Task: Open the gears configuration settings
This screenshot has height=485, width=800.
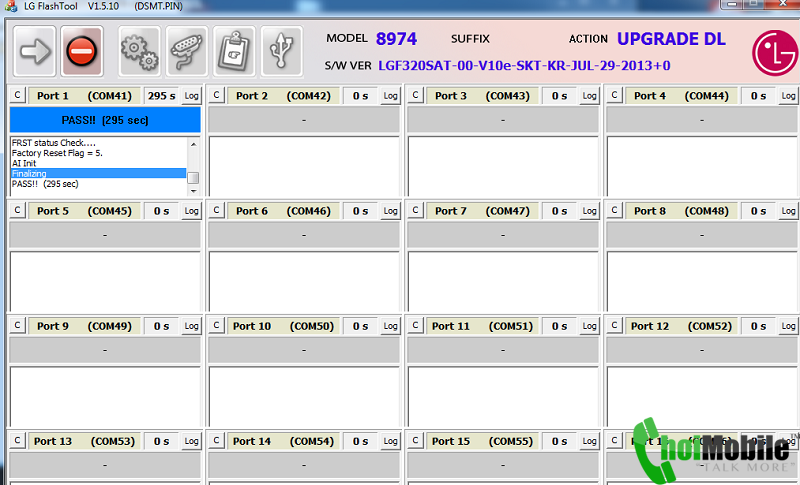Action: [139, 51]
